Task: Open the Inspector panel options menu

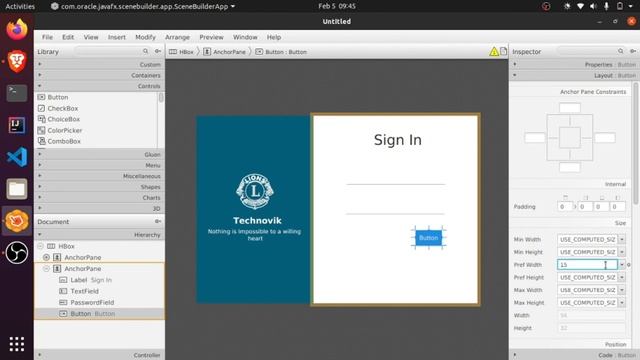Action: 633,51
